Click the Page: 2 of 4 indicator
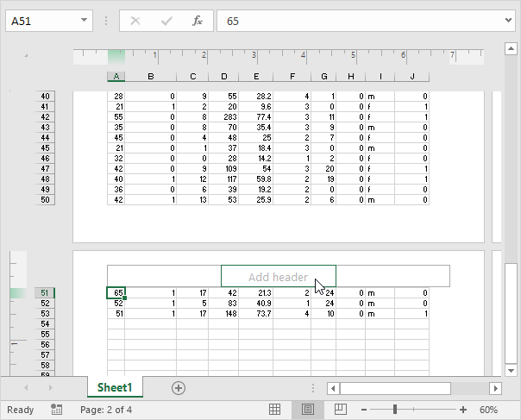The width and height of the screenshot is (521, 420). [106, 410]
